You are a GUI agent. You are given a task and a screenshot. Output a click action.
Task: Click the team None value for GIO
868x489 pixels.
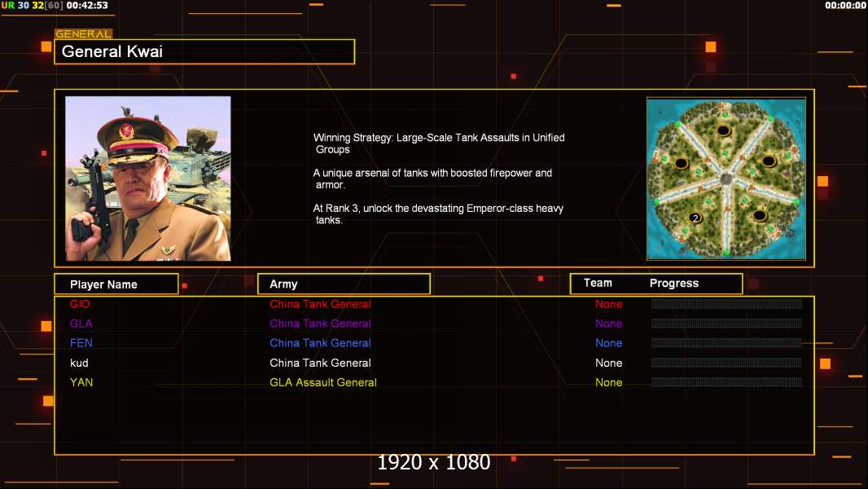click(608, 304)
